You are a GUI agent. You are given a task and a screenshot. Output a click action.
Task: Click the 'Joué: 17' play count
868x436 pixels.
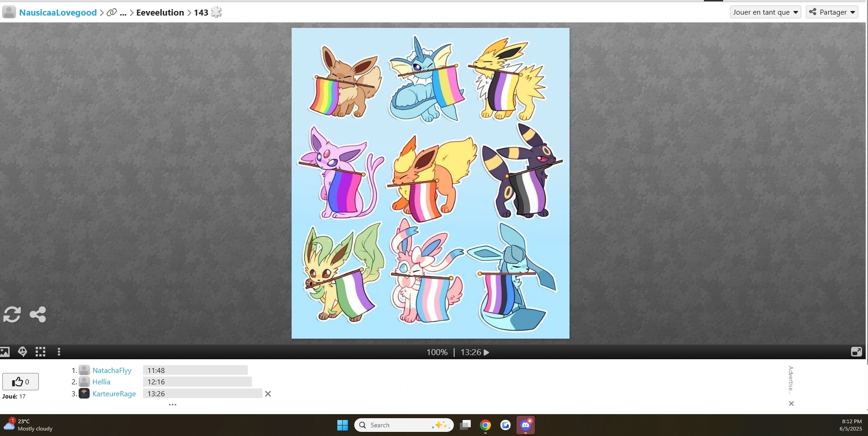pyautogui.click(x=14, y=396)
